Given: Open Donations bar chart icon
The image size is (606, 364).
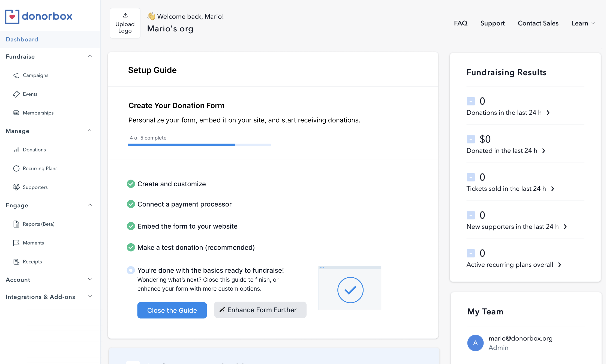Looking at the screenshot, I should tap(16, 150).
